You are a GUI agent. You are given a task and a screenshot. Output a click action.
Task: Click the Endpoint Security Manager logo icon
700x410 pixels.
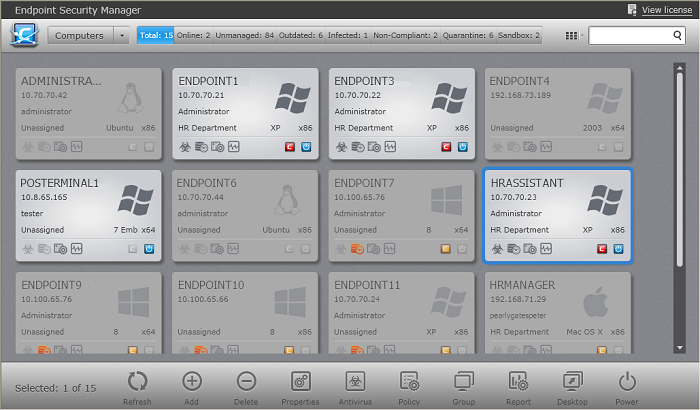pos(24,35)
